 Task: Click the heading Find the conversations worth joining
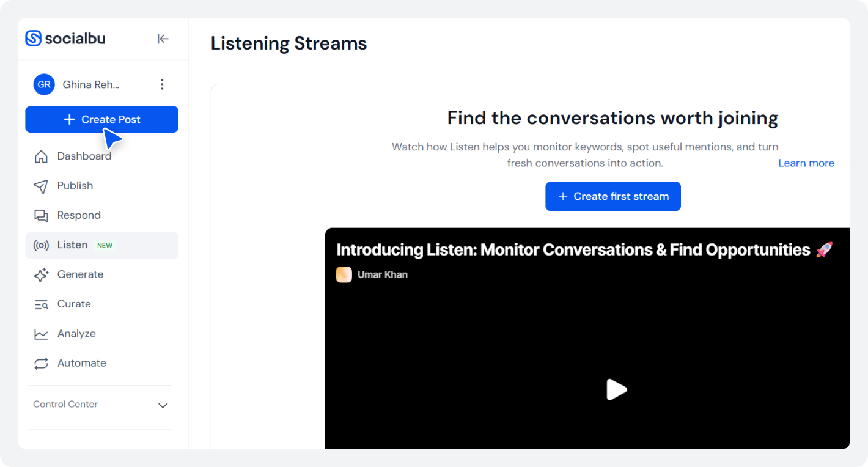tap(613, 118)
